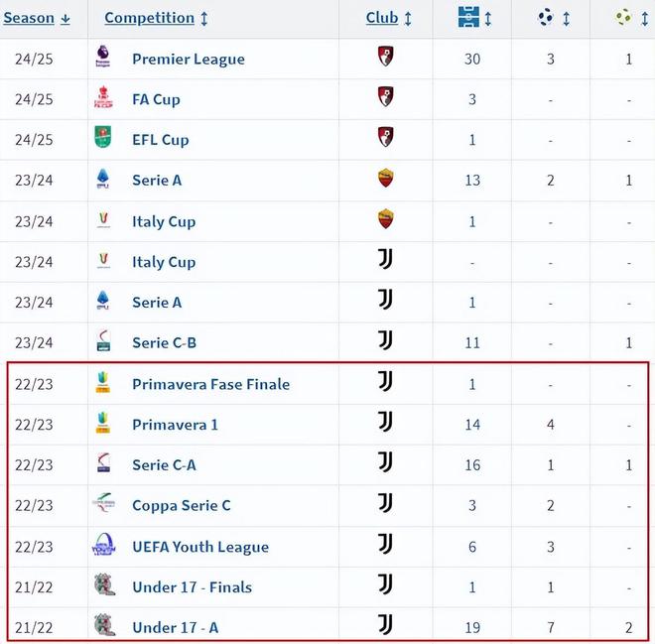The image size is (655, 644).
Task: Open the Under 17 - Finals link
Action: point(192,587)
